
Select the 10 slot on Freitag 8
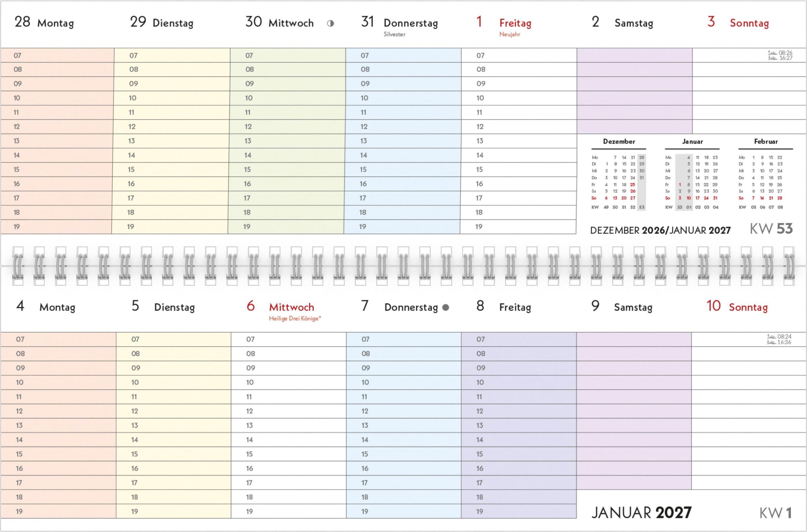pos(518,382)
